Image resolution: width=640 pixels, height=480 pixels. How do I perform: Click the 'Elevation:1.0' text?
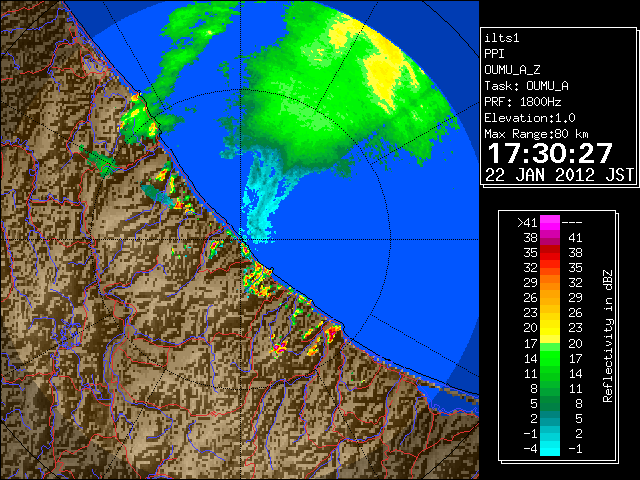pos(530,118)
